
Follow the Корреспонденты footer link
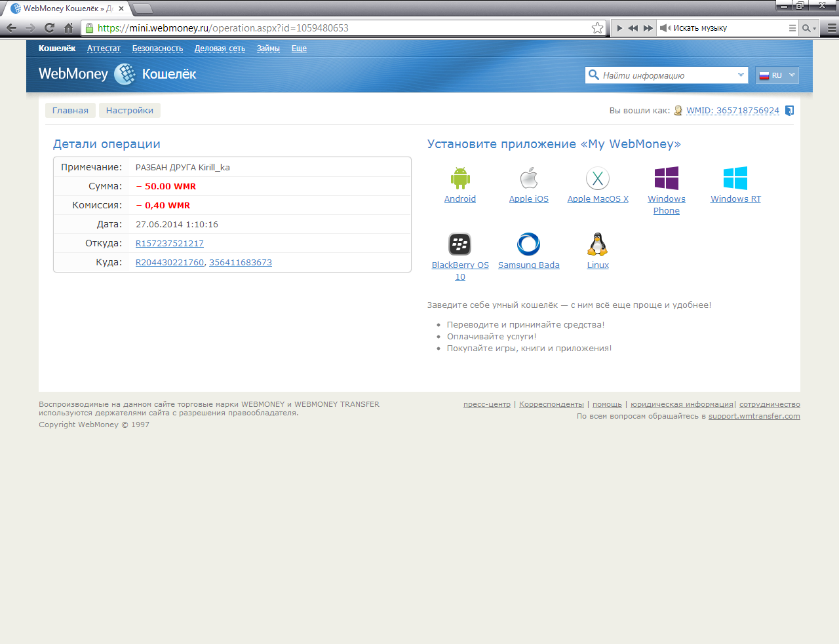click(551, 404)
